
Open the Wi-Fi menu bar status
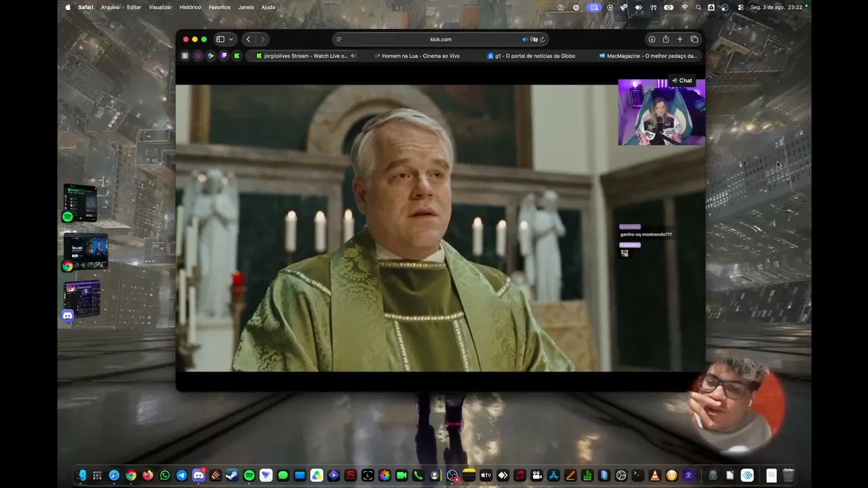click(x=685, y=7)
